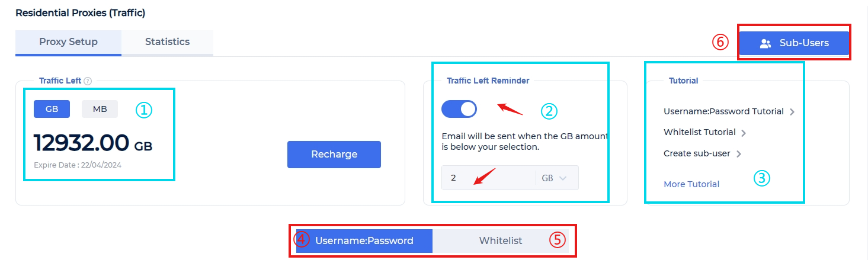This screenshot has width=868, height=260.
Task: Switch to the Whitelist authentication tab
Action: (501, 240)
